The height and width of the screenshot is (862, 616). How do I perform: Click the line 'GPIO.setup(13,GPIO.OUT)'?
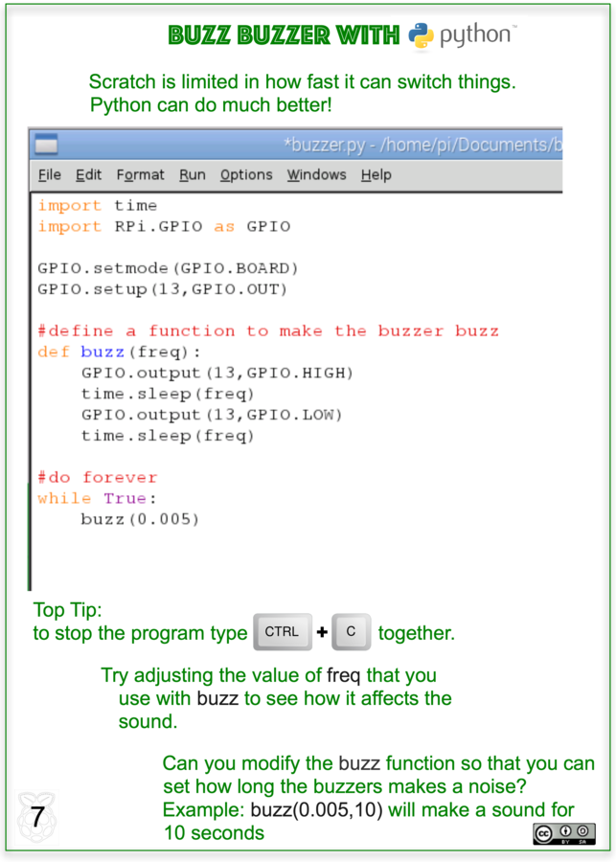(162, 289)
